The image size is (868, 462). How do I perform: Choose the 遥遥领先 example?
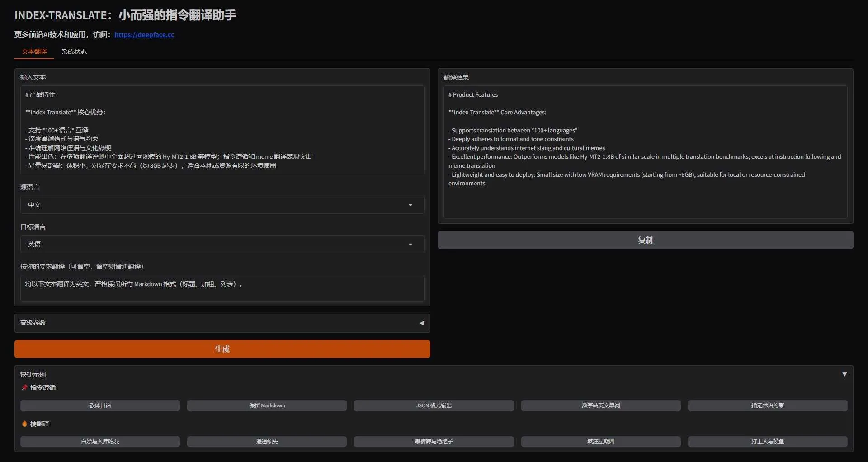click(x=267, y=442)
